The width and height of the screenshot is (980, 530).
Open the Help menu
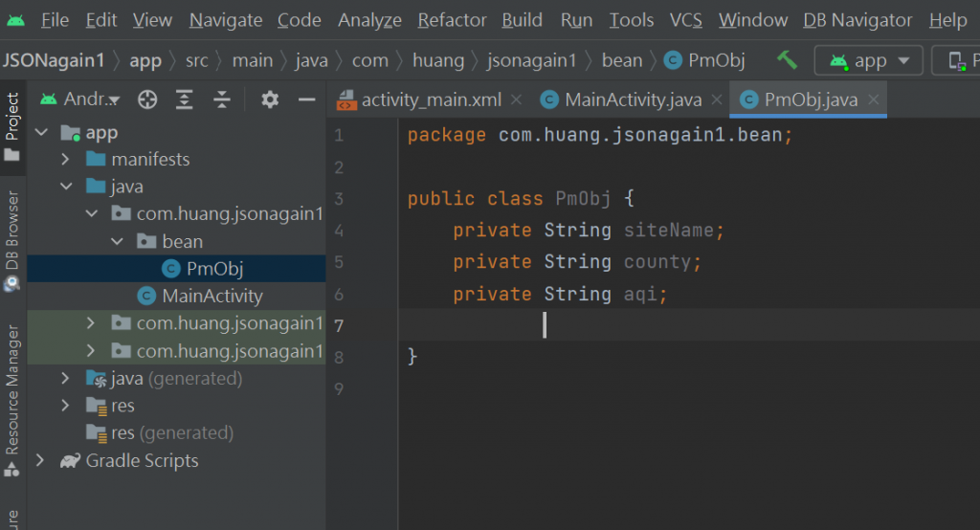pos(948,21)
